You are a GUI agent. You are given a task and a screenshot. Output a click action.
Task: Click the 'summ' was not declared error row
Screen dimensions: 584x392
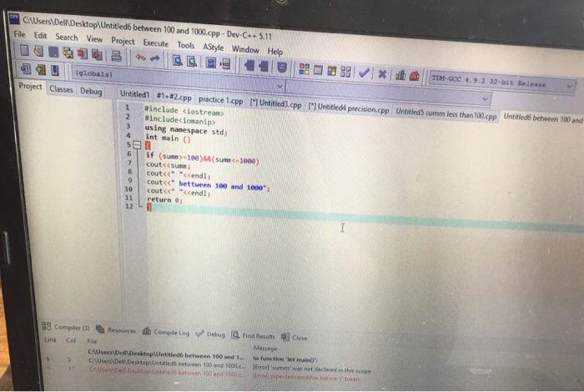point(209,365)
